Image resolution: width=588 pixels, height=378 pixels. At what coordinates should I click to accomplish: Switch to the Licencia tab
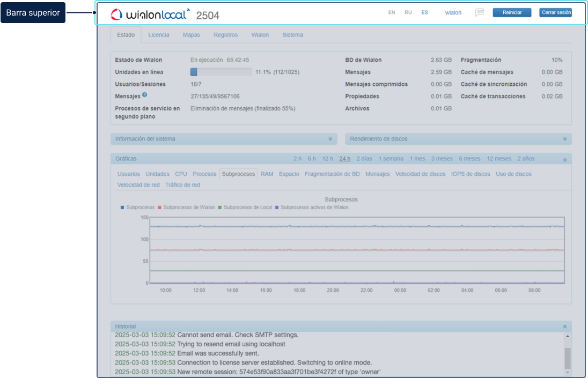158,35
